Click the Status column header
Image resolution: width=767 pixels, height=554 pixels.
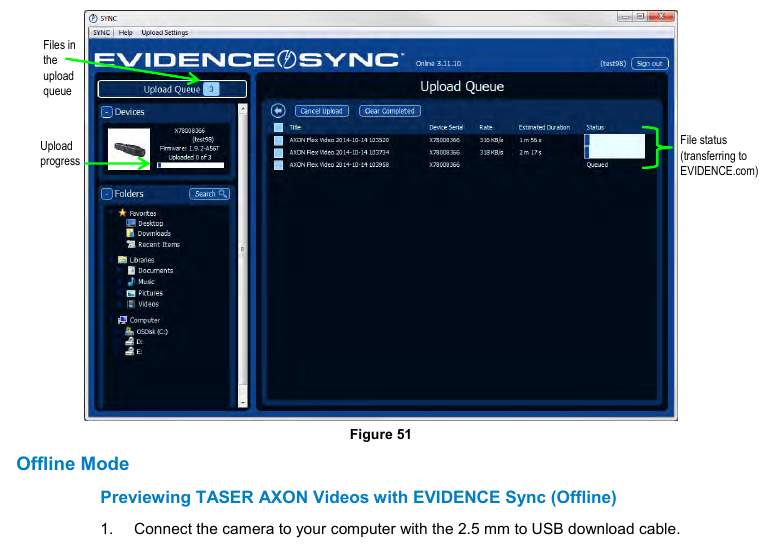tap(595, 127)
